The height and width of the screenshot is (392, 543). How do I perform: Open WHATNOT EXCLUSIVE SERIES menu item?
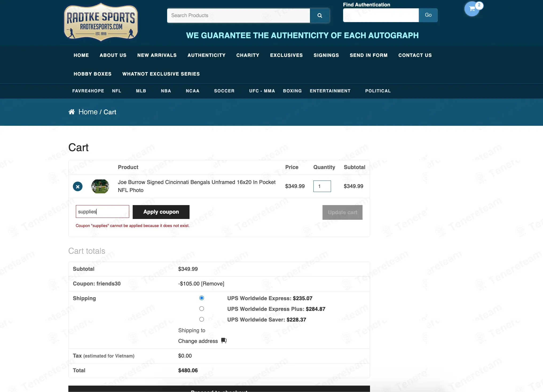pyautogui.click(x=161, y=74)
